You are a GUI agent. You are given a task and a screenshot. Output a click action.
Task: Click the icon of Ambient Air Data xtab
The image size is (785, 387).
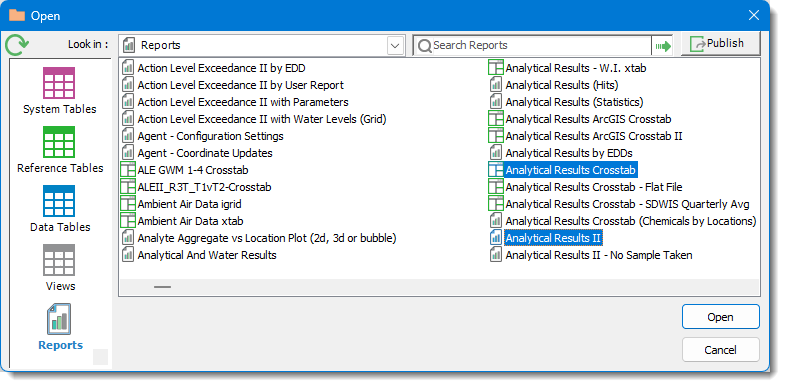128,221
